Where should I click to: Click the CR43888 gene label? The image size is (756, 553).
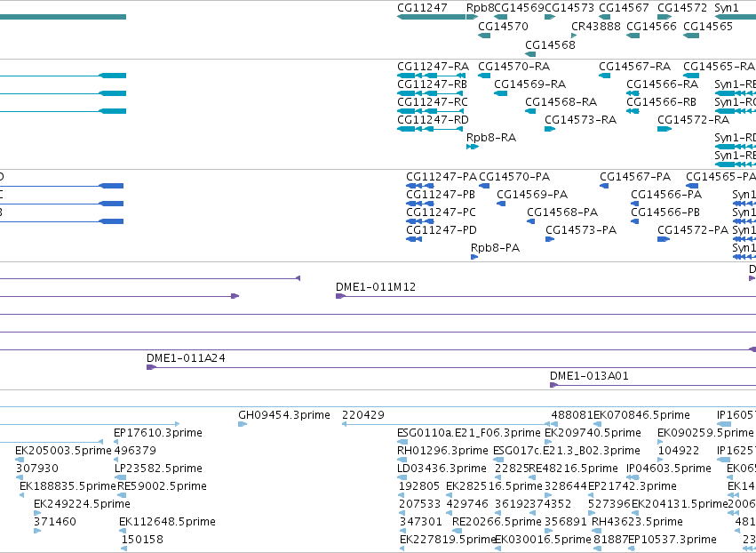click(x=596, y=26)
